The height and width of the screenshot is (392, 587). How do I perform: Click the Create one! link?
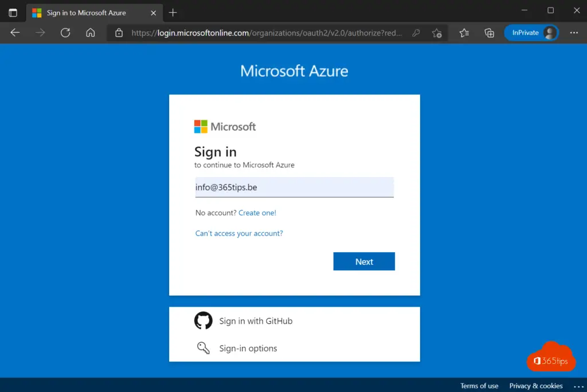[257, 213]
